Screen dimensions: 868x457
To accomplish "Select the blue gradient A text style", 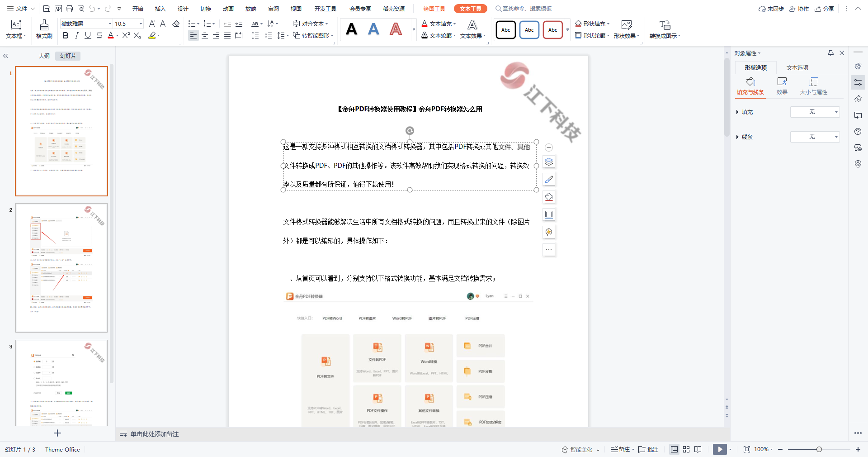I will (373, 29).
